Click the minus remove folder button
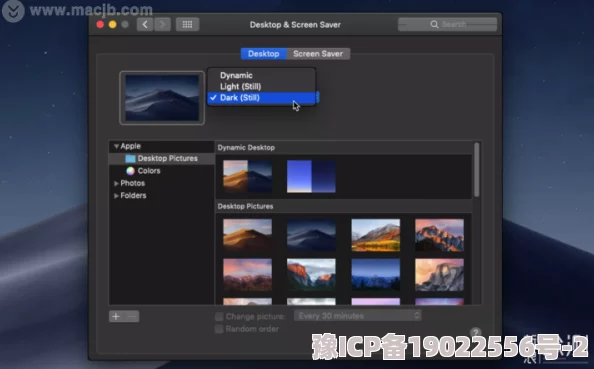Viewport: 594px width, 369px height. coord(132,316)
